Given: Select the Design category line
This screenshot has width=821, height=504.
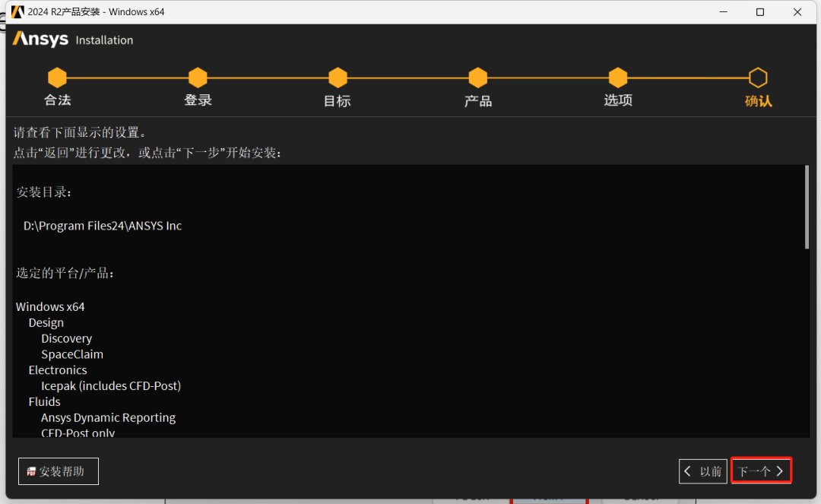Looking at the screenshot, I should pos(46,322).
